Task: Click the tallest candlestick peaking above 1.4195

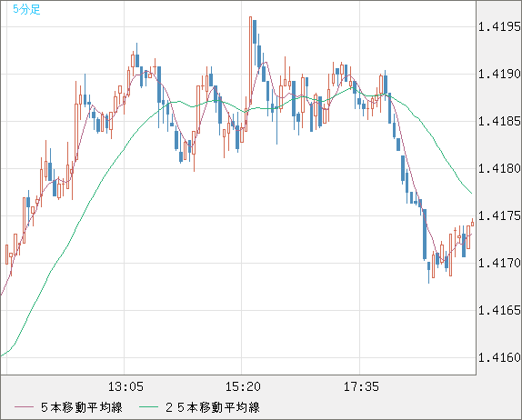Action: [250, 60]
